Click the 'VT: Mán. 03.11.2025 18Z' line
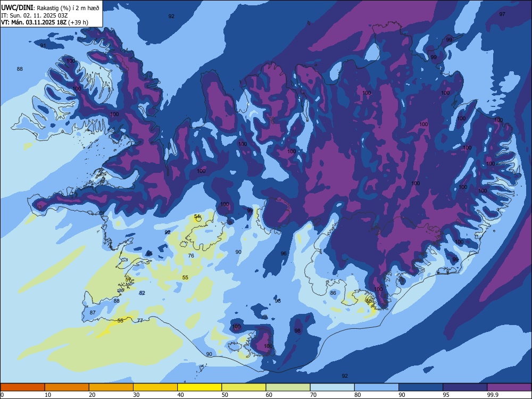 [34, 22]
